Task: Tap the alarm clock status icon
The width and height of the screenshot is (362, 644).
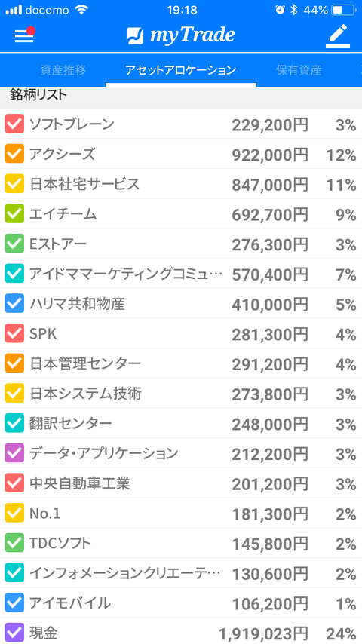Action: pyautogui.click(x=280, y=11)
